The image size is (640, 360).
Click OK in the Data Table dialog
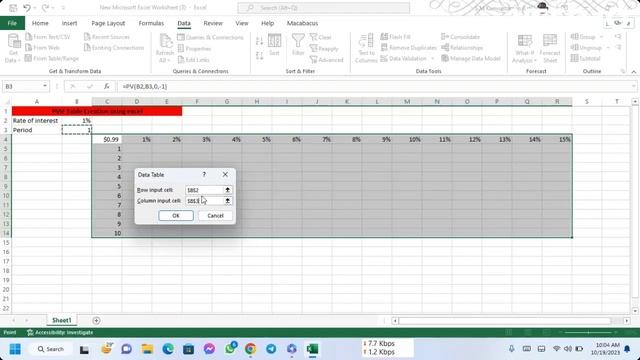click(x=176, y=216)
